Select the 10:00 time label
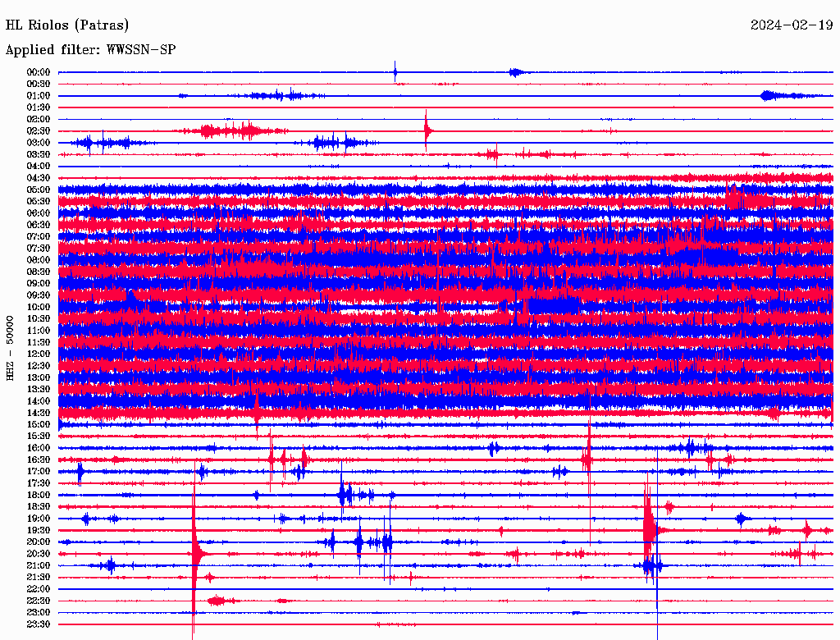Viewport: 840px width, 640px height. coord(39,307)
